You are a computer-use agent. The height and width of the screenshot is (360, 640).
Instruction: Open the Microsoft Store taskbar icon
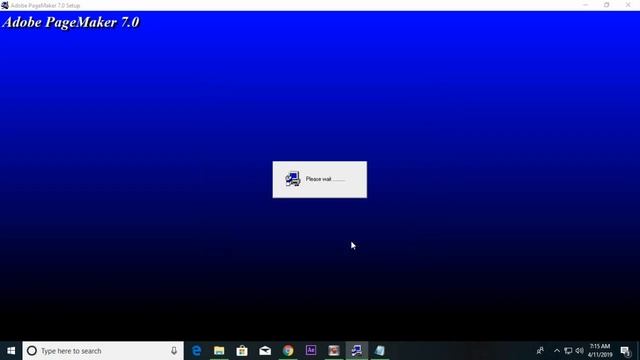[x=242, y=351]
